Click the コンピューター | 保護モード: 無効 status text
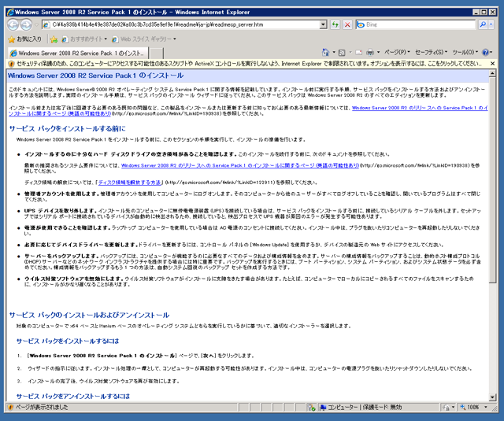Image resolution: width=504 pixels, height=421 pixels. (x=365, y=407)
